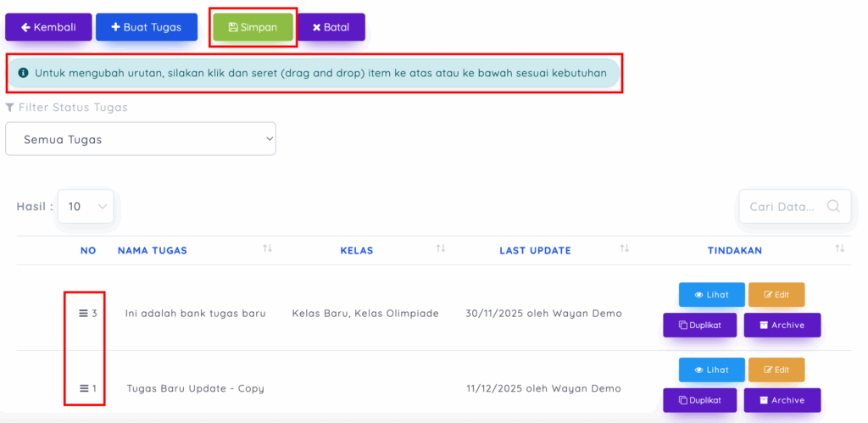Click the sort arrows next to NAMA TUGAS

[268, 248]
